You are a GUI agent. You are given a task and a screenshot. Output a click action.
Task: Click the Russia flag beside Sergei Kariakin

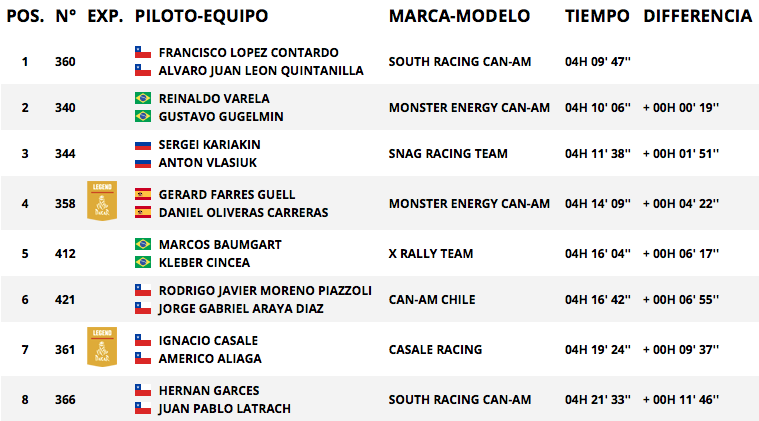pos(143,145)
